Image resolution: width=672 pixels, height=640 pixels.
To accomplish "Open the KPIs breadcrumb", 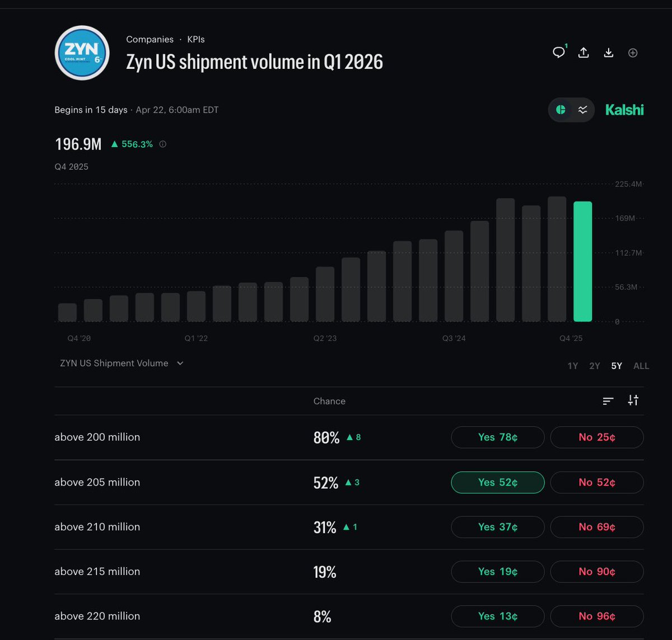I will coord(196,39).
